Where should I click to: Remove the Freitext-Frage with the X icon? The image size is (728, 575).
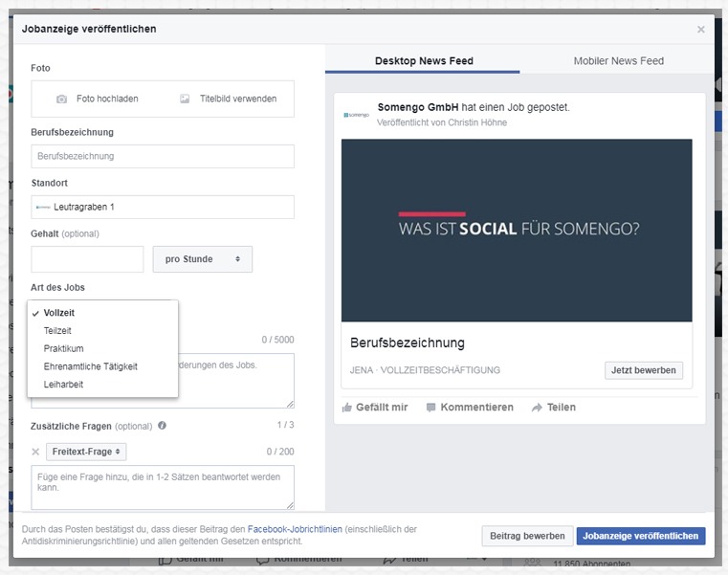35,452
